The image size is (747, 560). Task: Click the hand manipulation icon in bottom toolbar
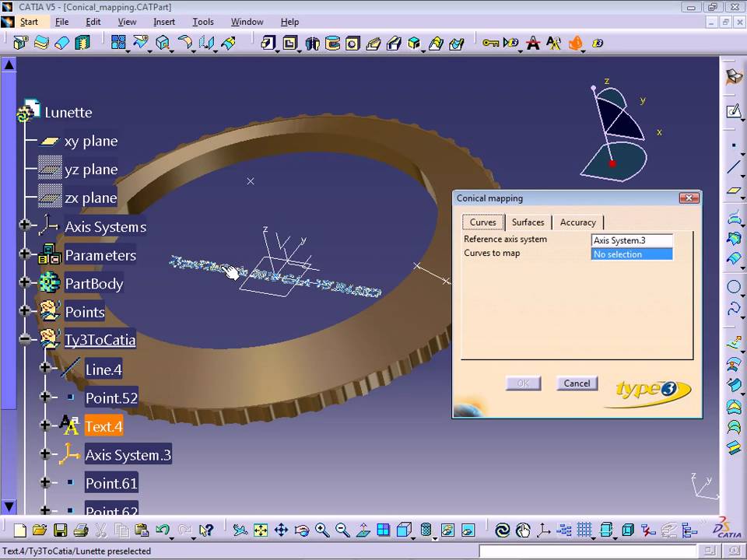click(x=523, y=530)
